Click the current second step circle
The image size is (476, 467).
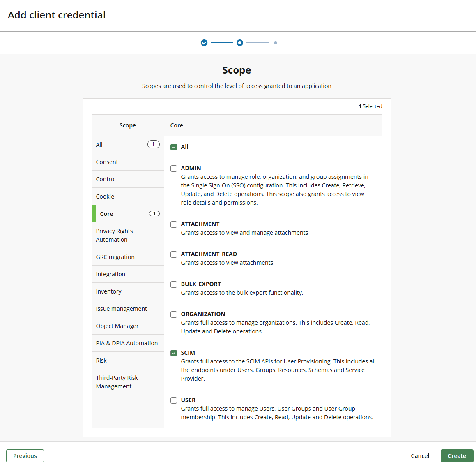[240, 43]
